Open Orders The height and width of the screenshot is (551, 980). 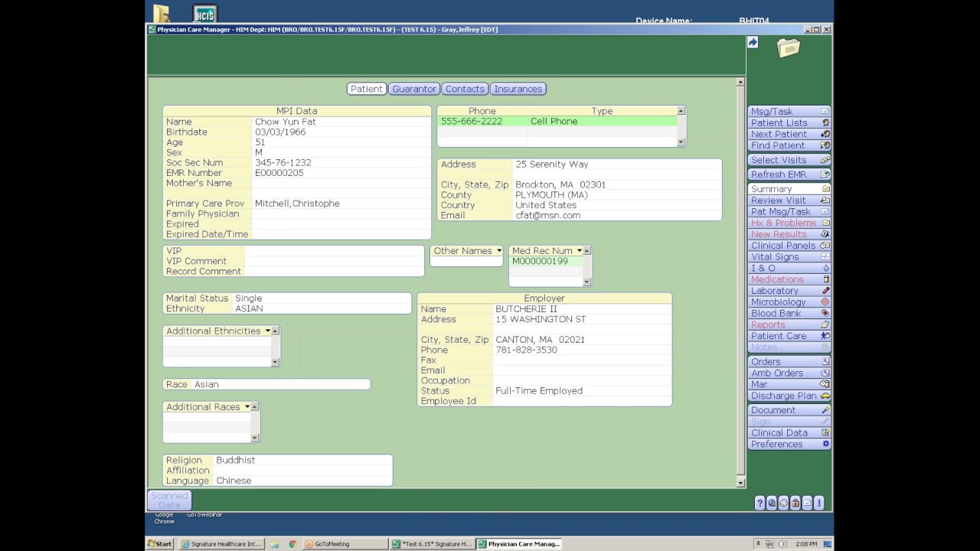pos(789,362)
